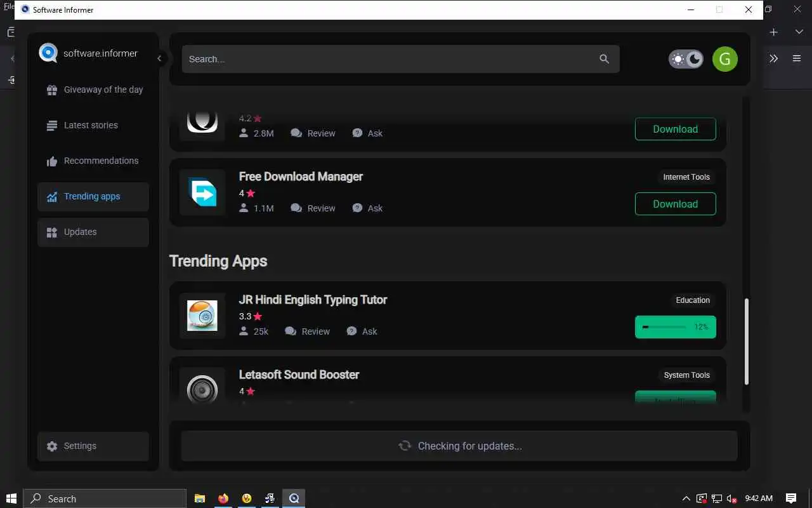Click Review for the 4.2-rated app
Screen dimensions: 812x508
[x=313, y=133]
